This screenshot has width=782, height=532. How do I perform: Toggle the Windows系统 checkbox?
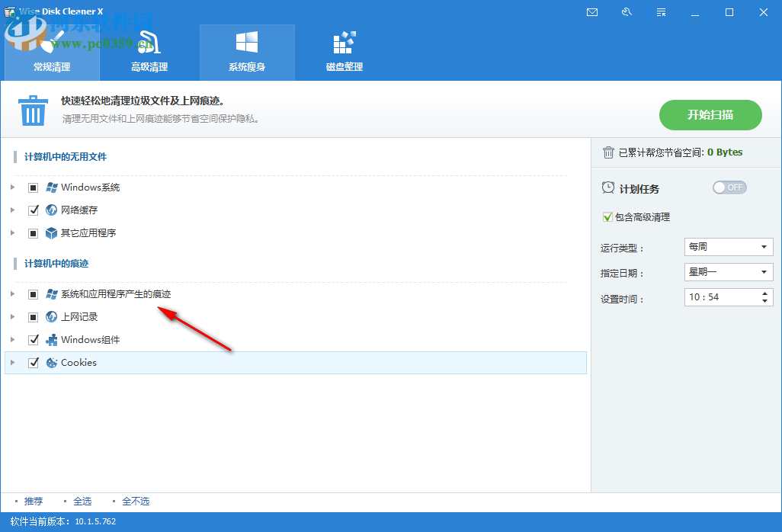coord(33,187)
